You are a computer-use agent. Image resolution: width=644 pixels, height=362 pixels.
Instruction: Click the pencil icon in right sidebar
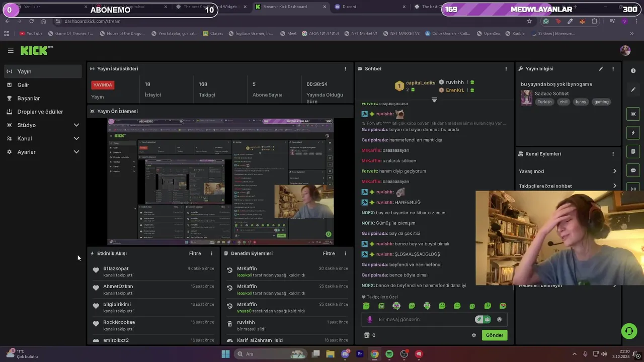633,89
